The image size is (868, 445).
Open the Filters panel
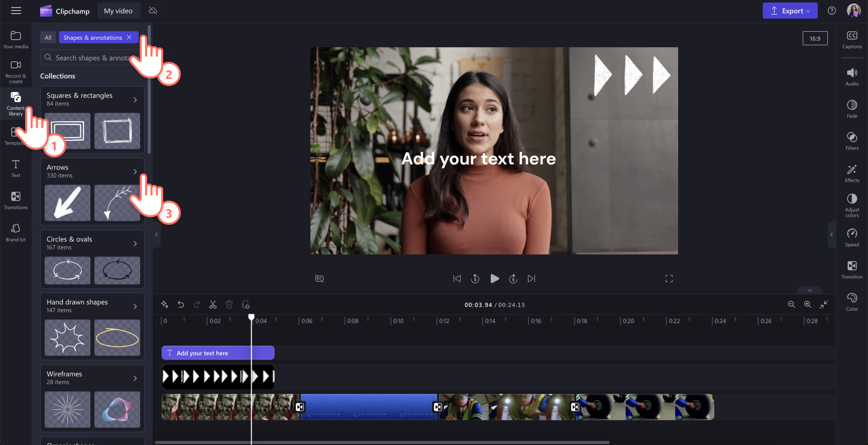pyautogui.click(x=852, y=141)
